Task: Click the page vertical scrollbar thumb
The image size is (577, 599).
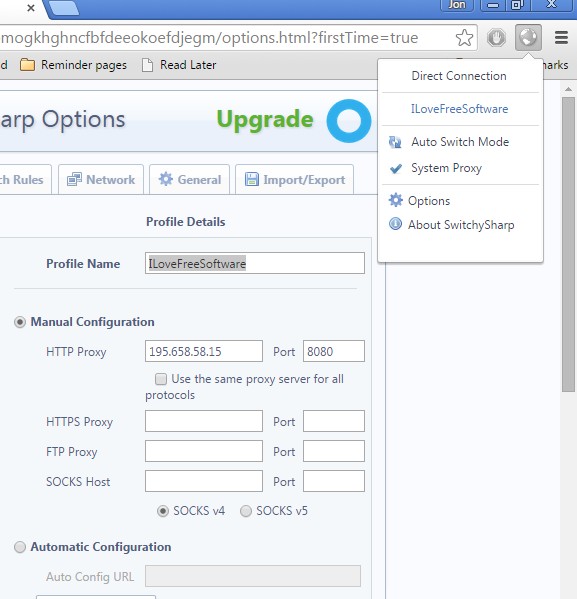Action: pos(569,244)
